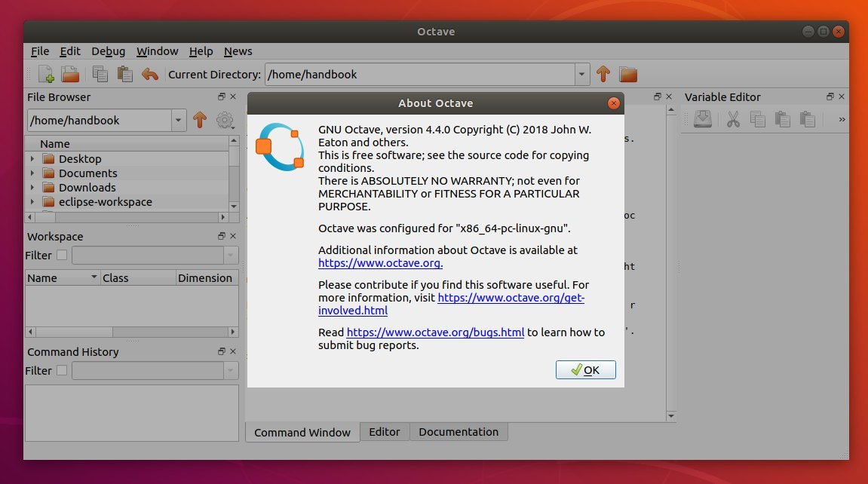Click the New Script toolbar icon
The image size is (868, 484).
pyautogui.click(x=45, y=74)
